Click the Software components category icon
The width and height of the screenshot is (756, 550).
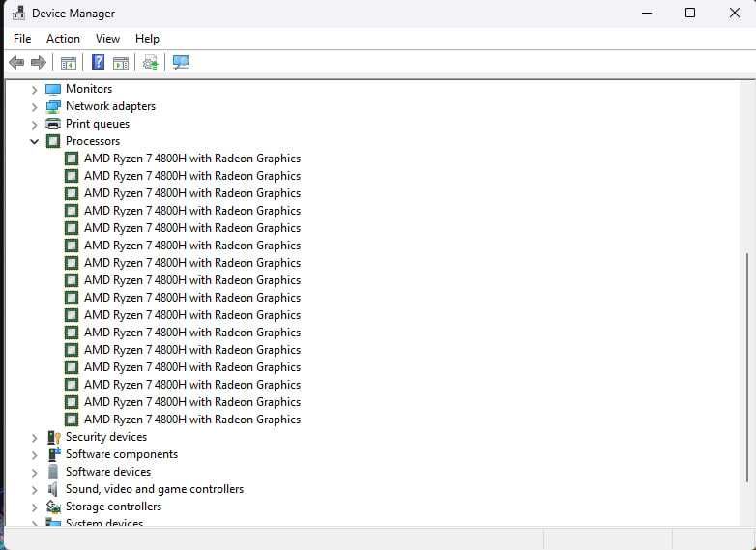(x=53, y=454)
